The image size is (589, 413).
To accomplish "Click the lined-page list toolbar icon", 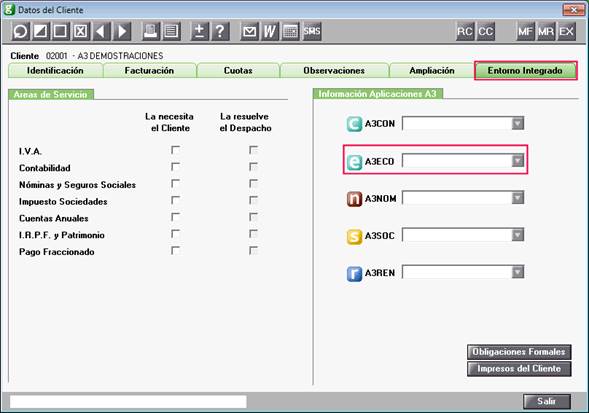I will pos(171,31).
